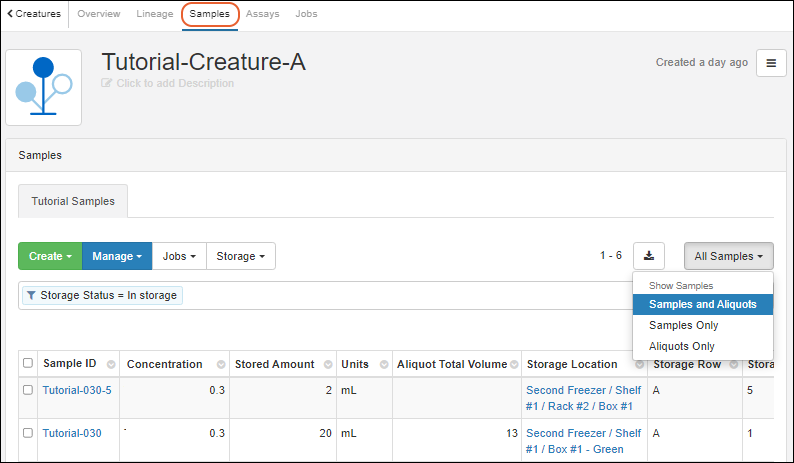Open the Manage dropdown button

tap(116, 256)
